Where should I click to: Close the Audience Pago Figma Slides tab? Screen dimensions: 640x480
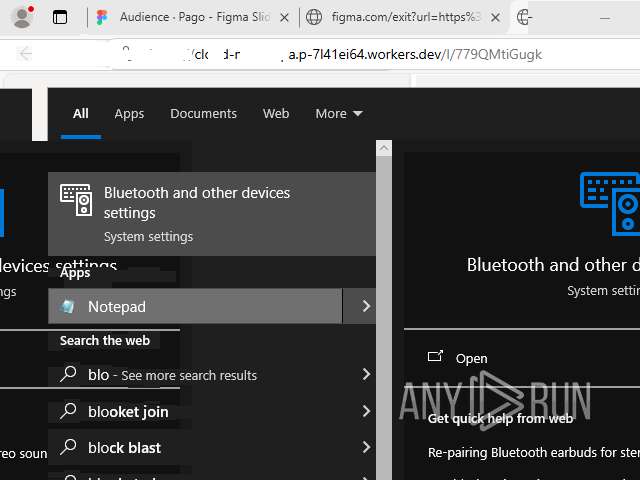point(284,18)
